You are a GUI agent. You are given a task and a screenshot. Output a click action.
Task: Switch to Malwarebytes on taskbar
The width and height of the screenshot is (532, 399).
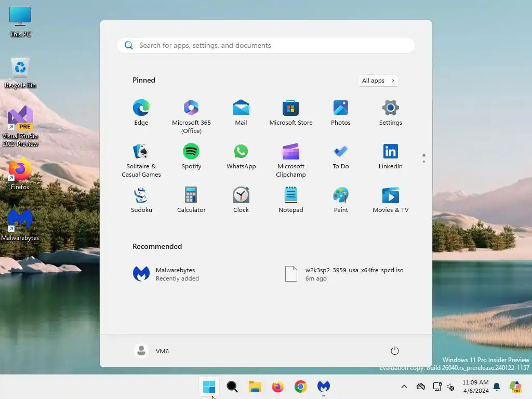pos(324,387)
